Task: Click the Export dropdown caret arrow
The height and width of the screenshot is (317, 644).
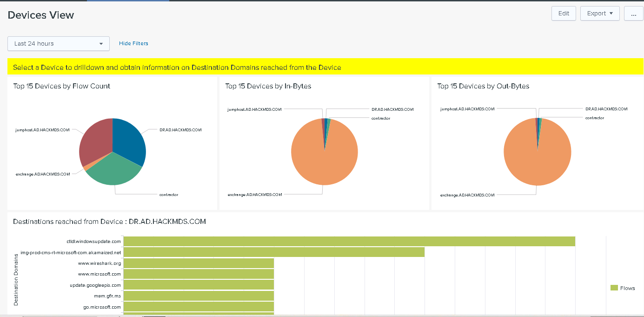Action: tap(611, 13)
